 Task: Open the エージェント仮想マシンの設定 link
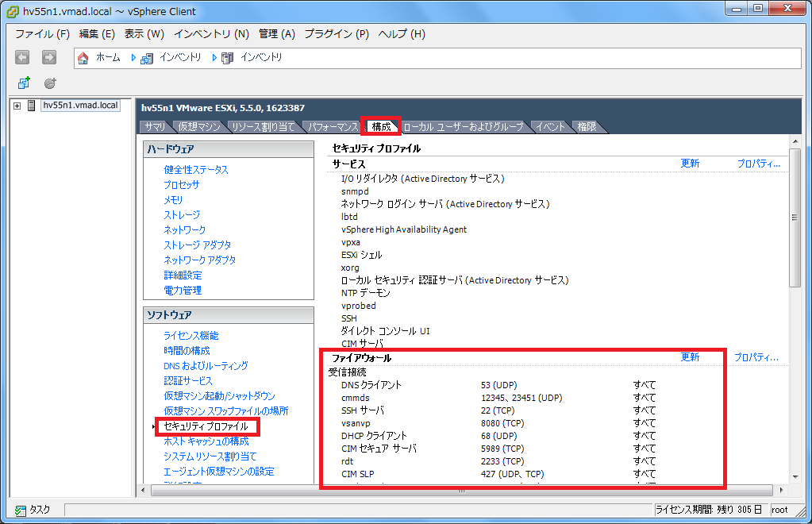pos(219,472)
